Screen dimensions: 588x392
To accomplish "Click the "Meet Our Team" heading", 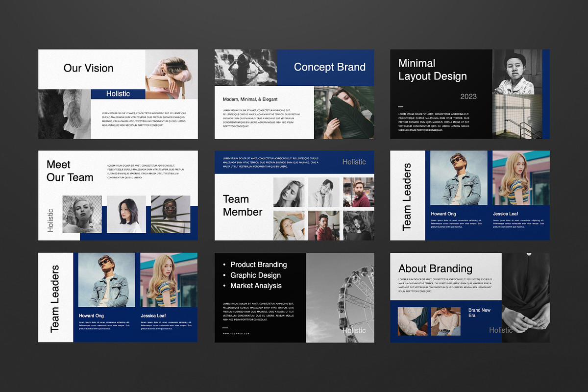I will (70, 171).
